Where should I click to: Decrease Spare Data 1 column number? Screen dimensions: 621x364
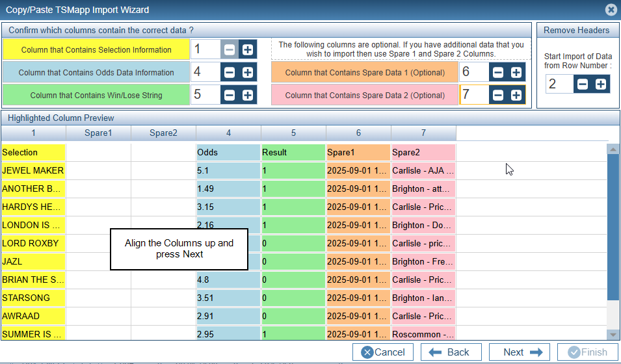tap(498, 73)
